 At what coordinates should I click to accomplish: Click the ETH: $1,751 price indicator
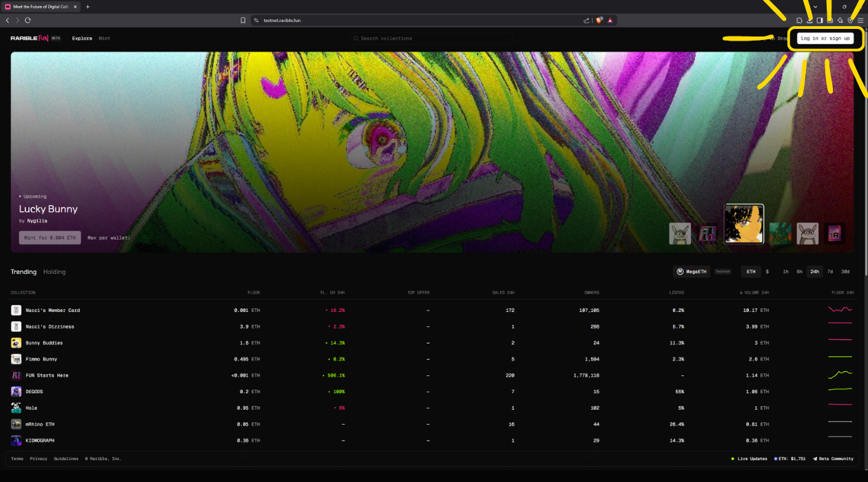coord(789,459)
